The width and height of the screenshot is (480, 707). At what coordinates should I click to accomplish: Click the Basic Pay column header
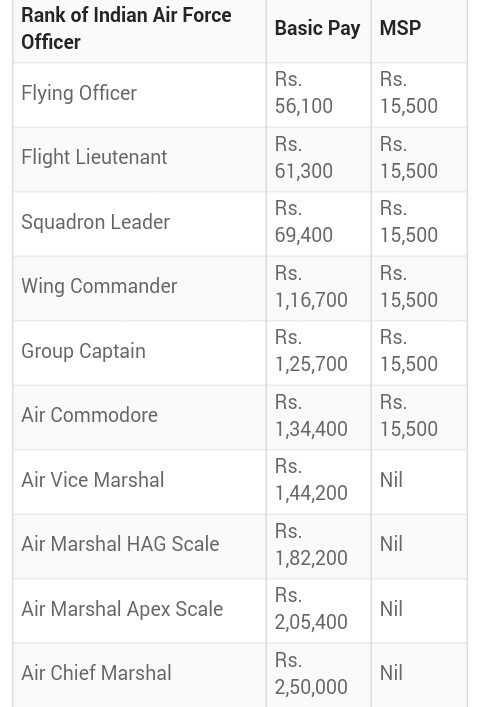click(x=319, y=31)
